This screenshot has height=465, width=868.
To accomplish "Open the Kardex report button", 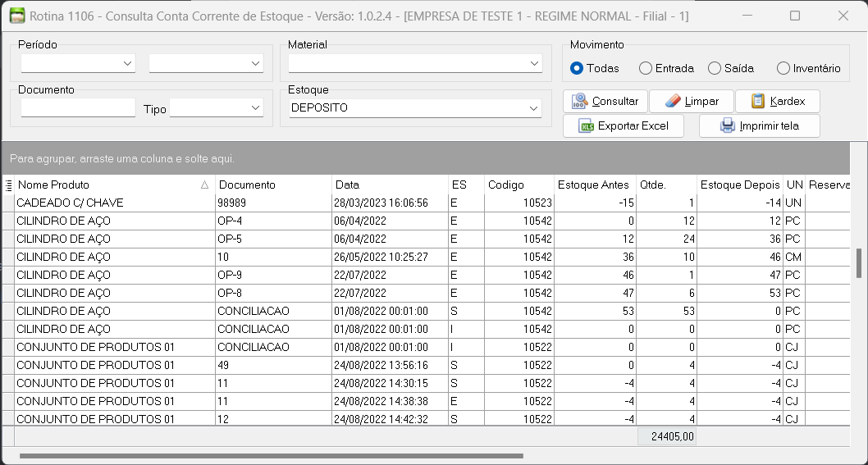I will point(778,102).
